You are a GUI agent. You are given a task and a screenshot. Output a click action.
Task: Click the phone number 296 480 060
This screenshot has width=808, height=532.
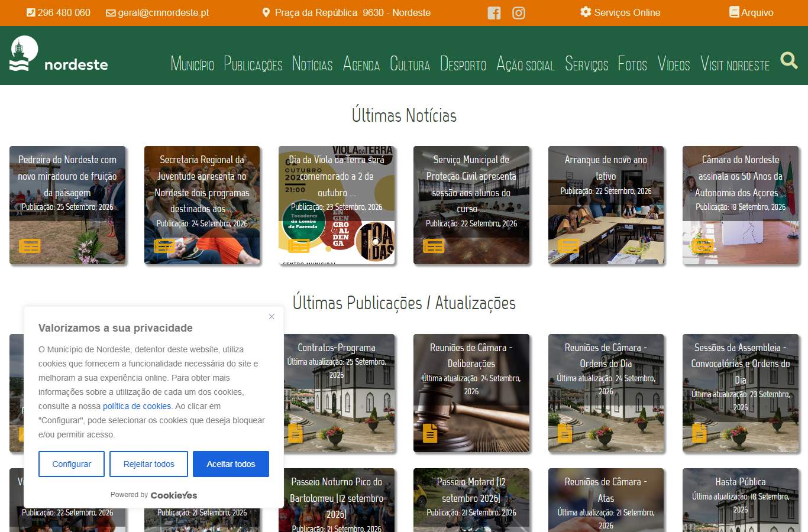click(59, 12)
